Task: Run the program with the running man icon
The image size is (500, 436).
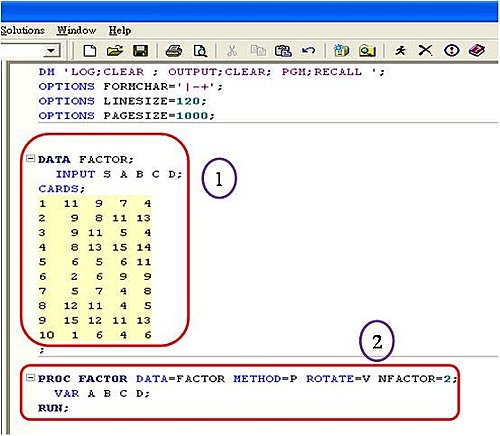Action: click(400, 51)
